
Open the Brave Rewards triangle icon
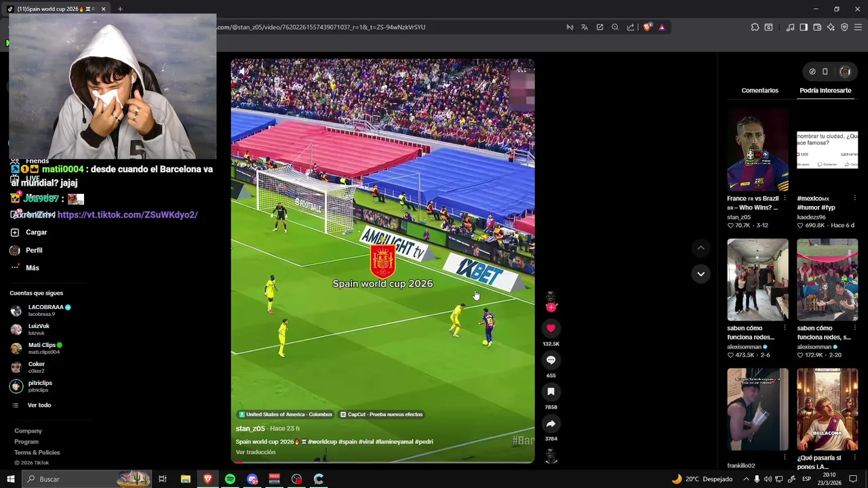tap(662, 27)
